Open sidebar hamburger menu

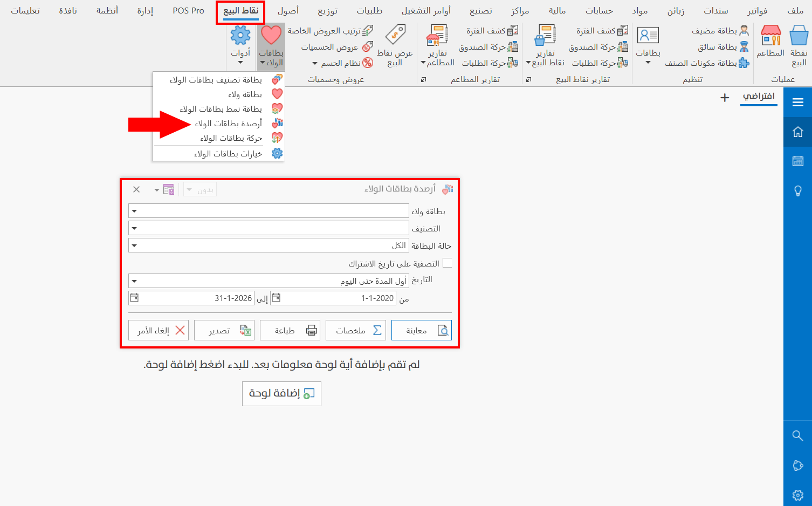(x=798, y=102)
